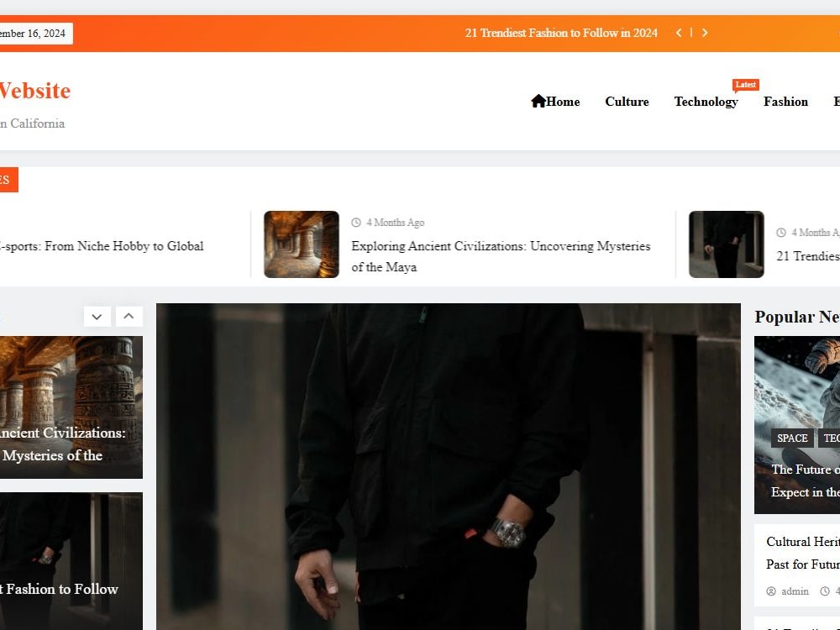
Task: Click the Latest badge above Technology
Action: (x=745, y=85)
